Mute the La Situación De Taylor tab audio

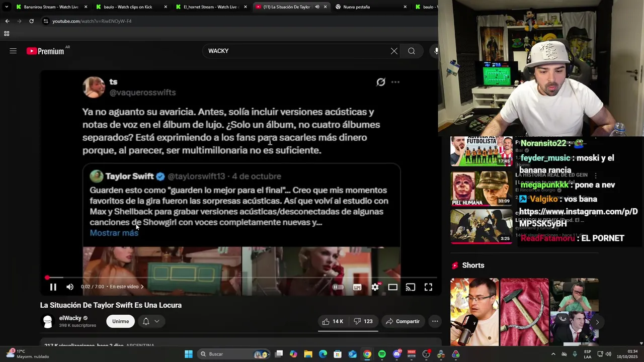pyautogui.click(x=317, y=7)
